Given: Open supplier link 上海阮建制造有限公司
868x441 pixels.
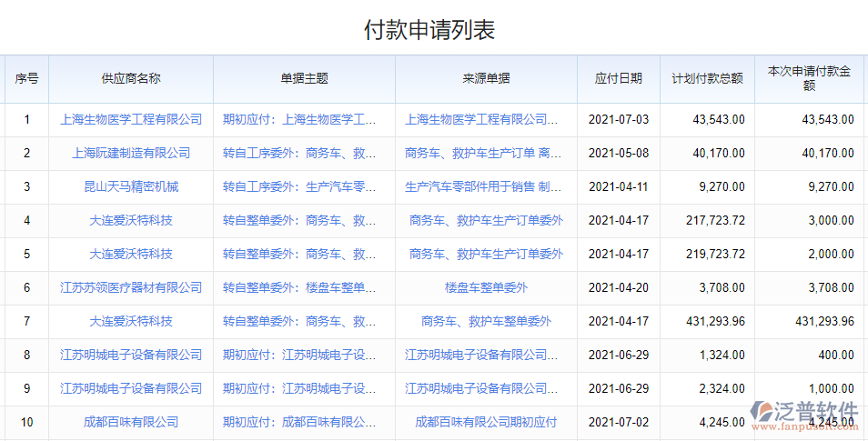Looking at the screenshot, I should coord(131,153).
